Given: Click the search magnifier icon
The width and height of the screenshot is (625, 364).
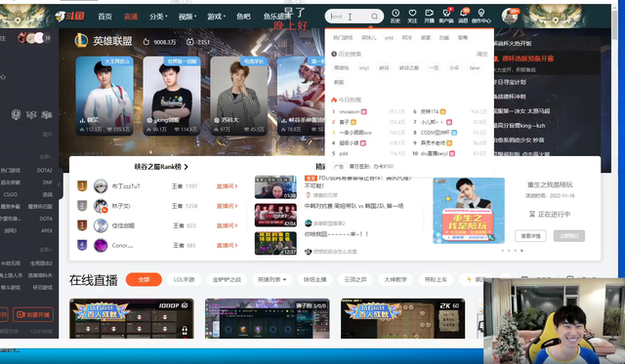Looking at the screenshot, I should [374, 17].
